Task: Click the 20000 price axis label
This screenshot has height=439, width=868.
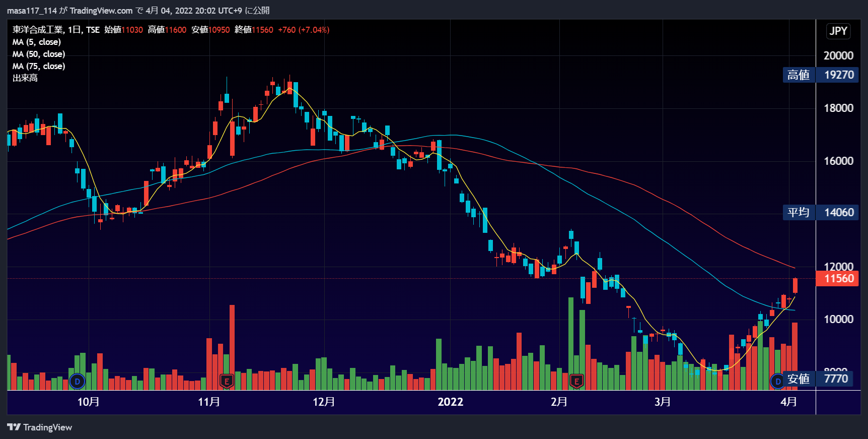Action: tap(838, 55)
